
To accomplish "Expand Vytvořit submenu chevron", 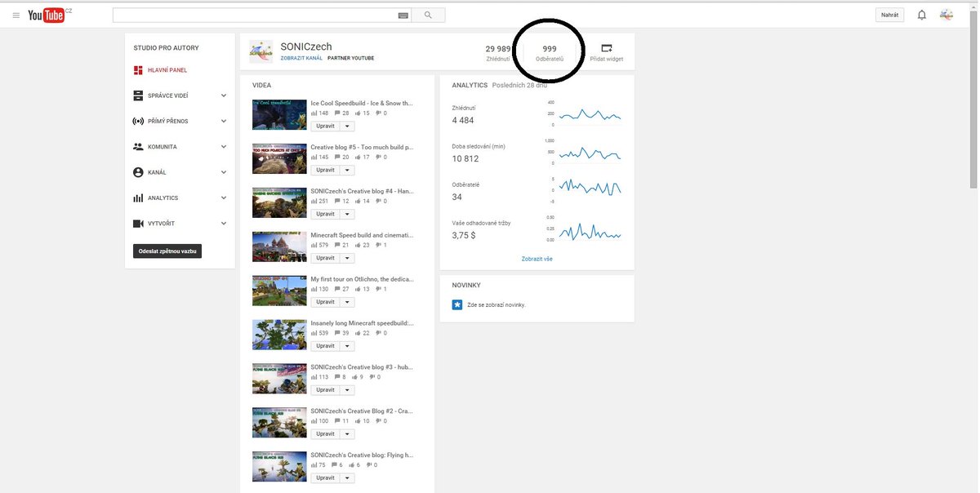I will click(x=224, y=223).
